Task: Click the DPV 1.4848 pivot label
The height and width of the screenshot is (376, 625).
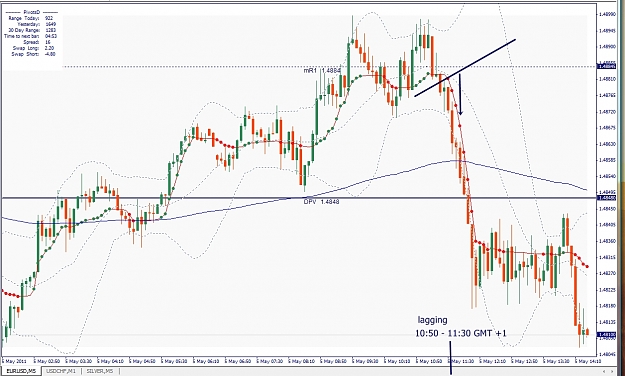Action: pos(321,202)
